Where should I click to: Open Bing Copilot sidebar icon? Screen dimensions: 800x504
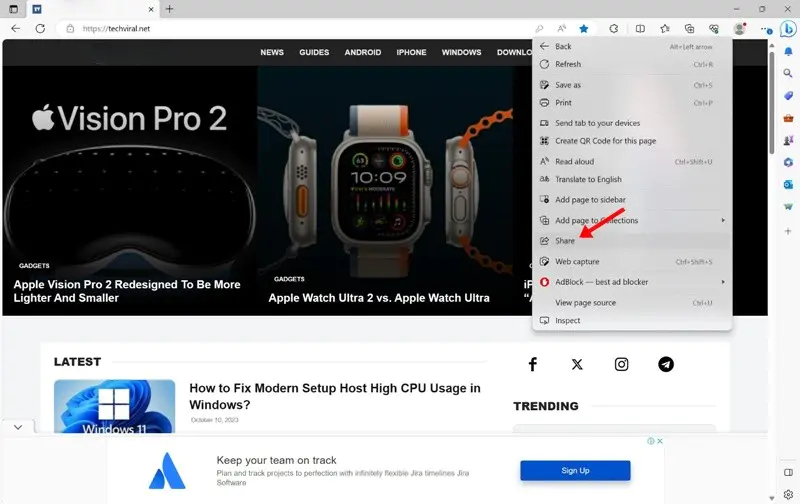pos(788,29)
